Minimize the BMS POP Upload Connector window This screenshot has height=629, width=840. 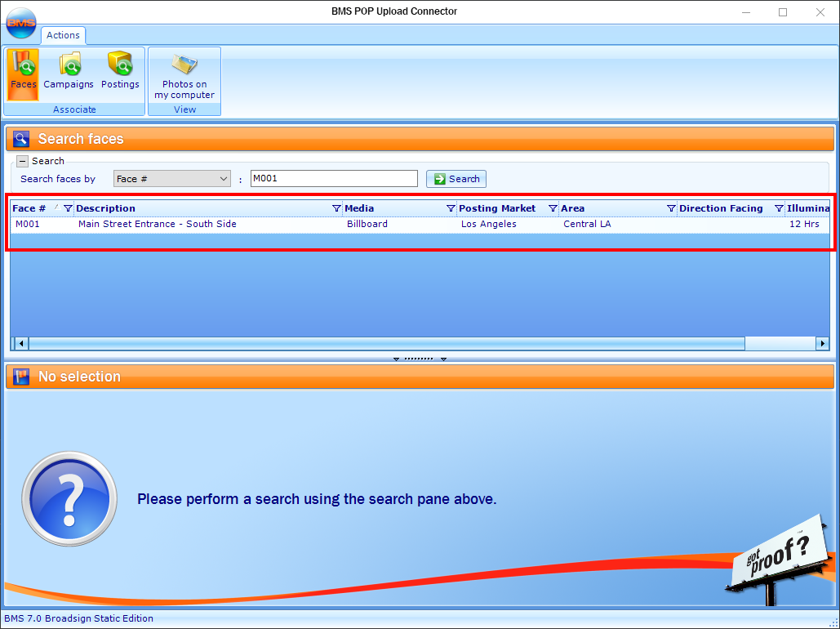tap(746, 12)
